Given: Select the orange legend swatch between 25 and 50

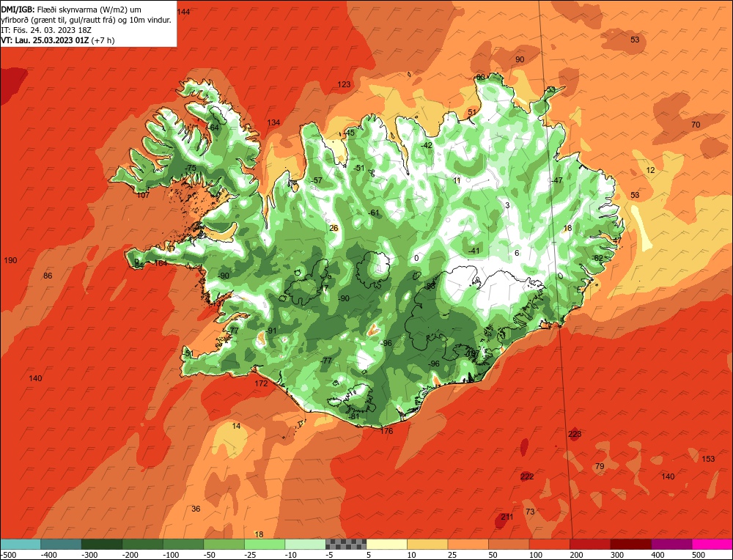Looking at the screenshot, I should [x=468, y=544].
